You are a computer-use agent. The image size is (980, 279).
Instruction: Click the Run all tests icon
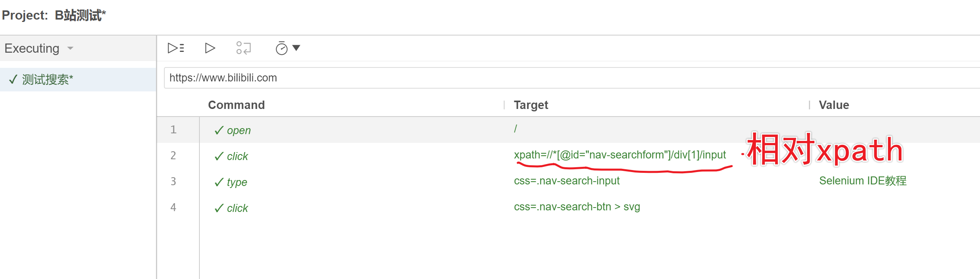coord(175,48)
